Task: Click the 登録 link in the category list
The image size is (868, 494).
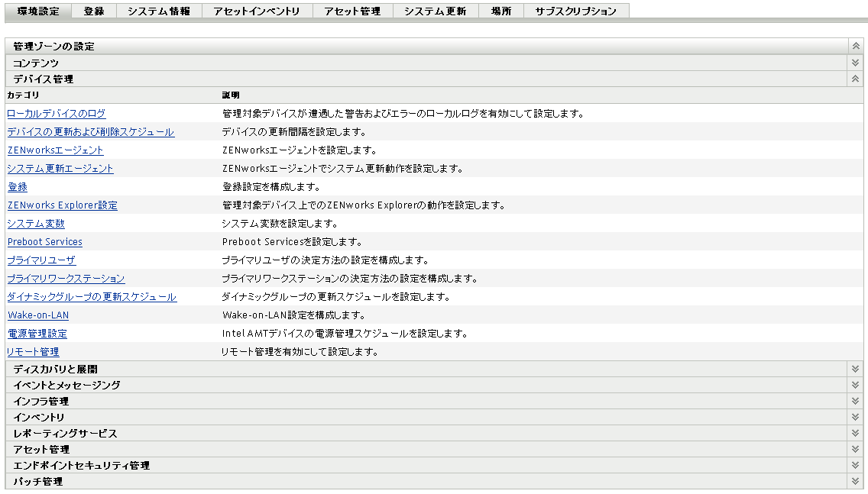Action: point(17,187)
